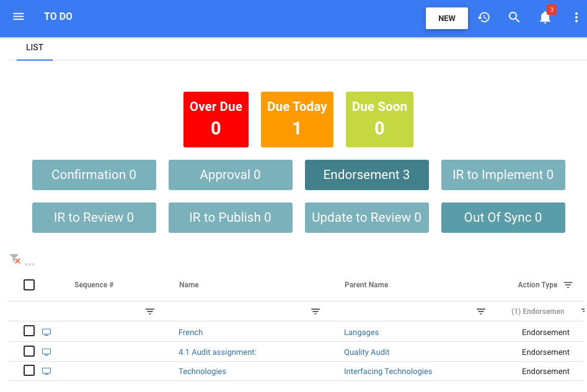Click the Action Type filter field

coord(537,311)
